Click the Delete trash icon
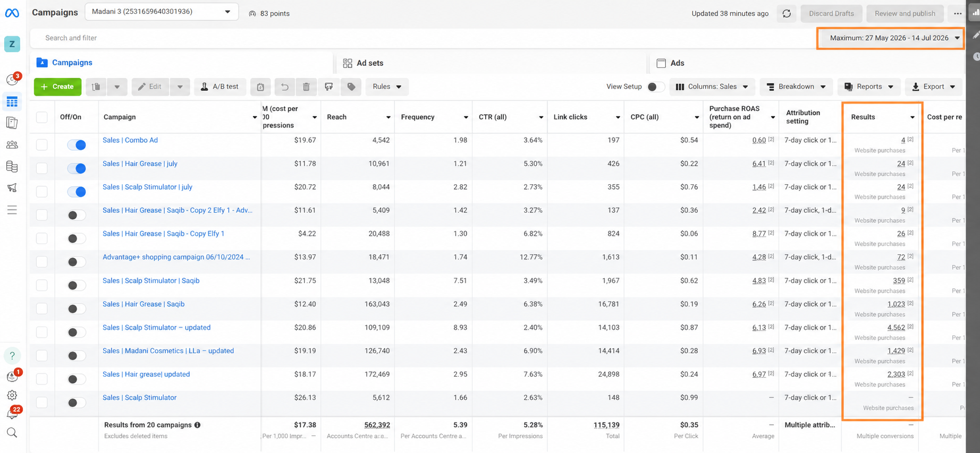 tap(306, 87)
